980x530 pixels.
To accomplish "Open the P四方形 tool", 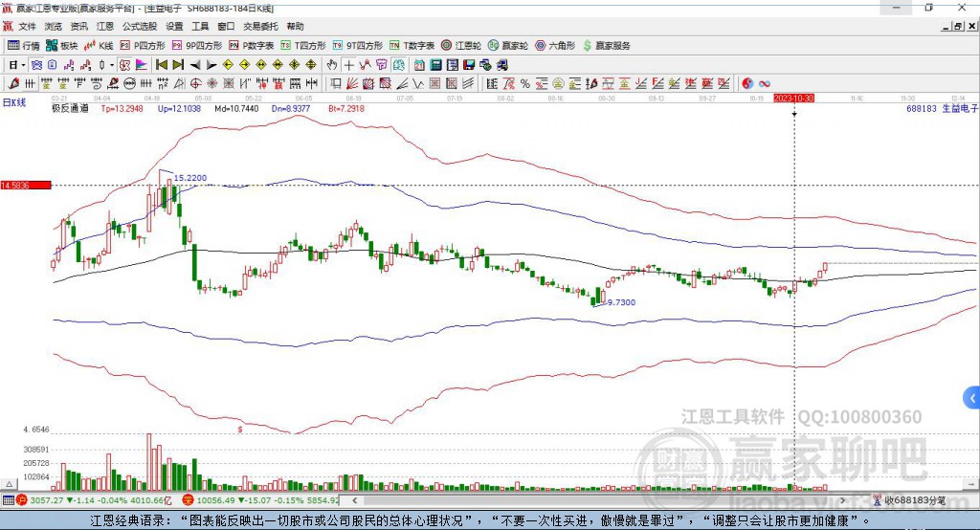I will [142, 46].
